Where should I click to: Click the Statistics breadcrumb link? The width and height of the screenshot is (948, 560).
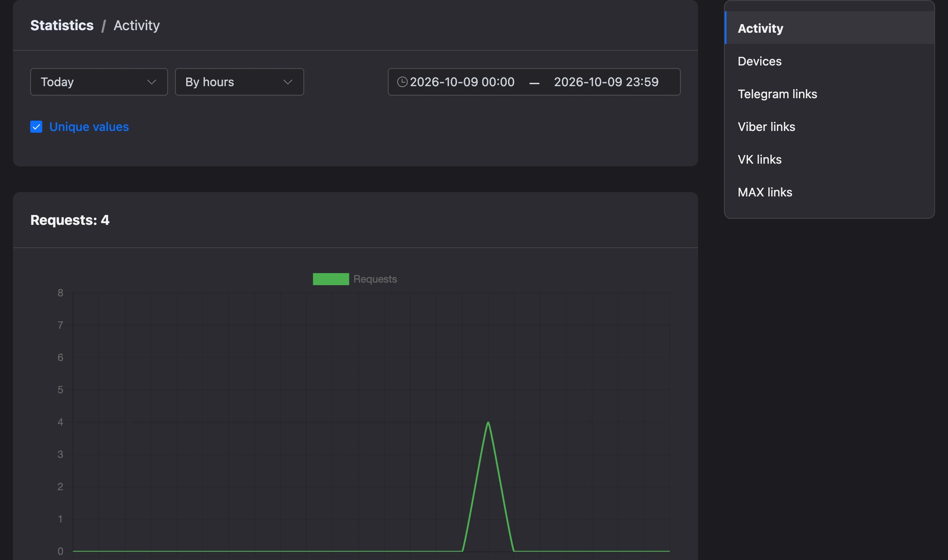click(62, 25)
